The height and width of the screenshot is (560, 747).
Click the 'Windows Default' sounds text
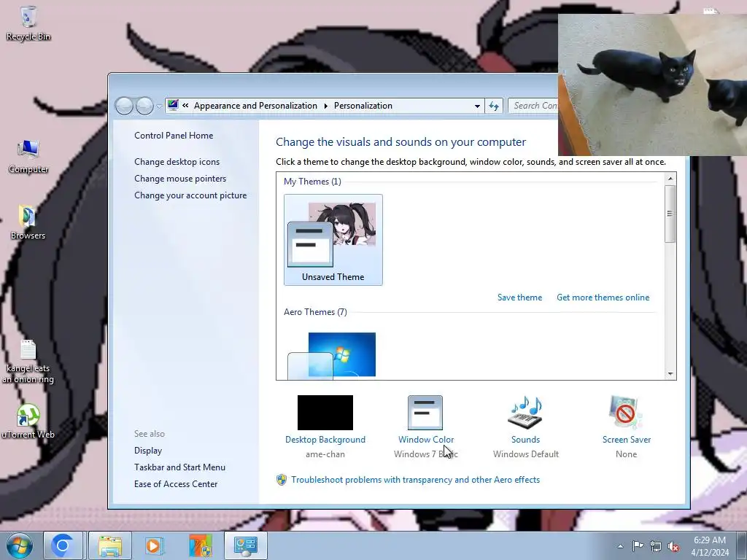[526, 454]
